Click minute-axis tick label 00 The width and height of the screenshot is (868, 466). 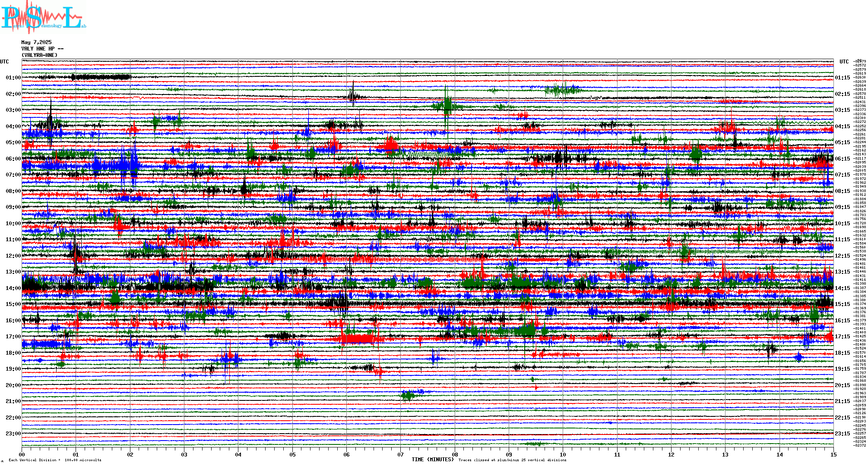pyautogui.click(x=22, y=454)
